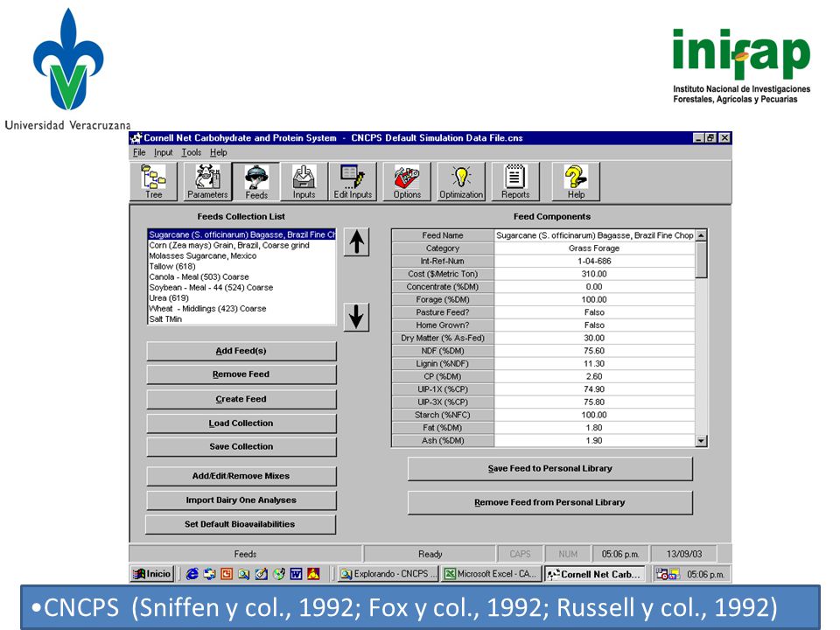
Task: Click the Remove Feed button
Action: 241,374
